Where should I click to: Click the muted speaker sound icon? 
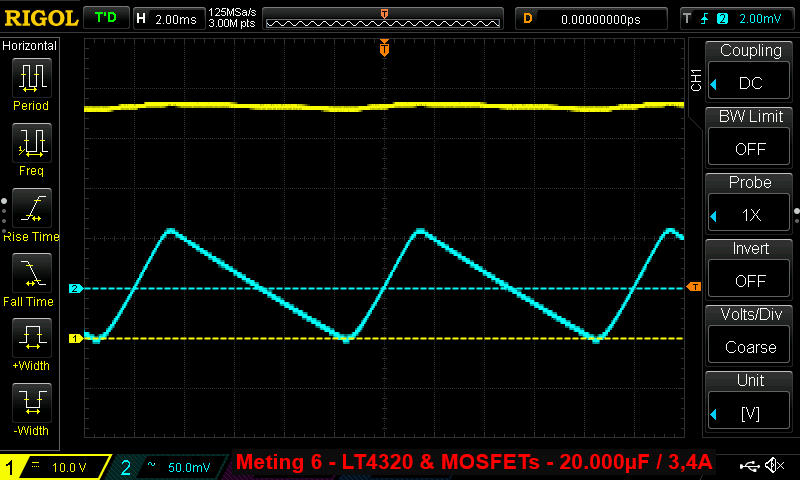774,465
